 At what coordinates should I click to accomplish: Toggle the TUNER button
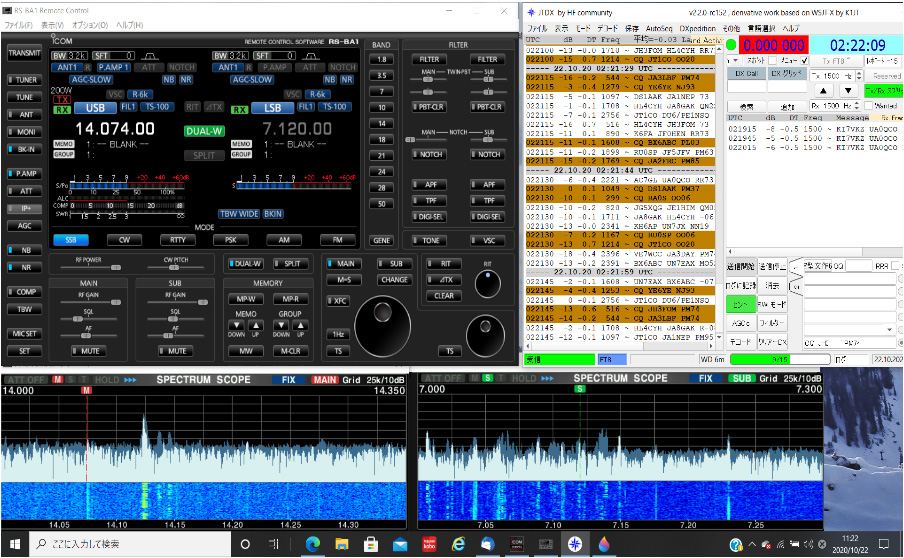click(24, 80)
